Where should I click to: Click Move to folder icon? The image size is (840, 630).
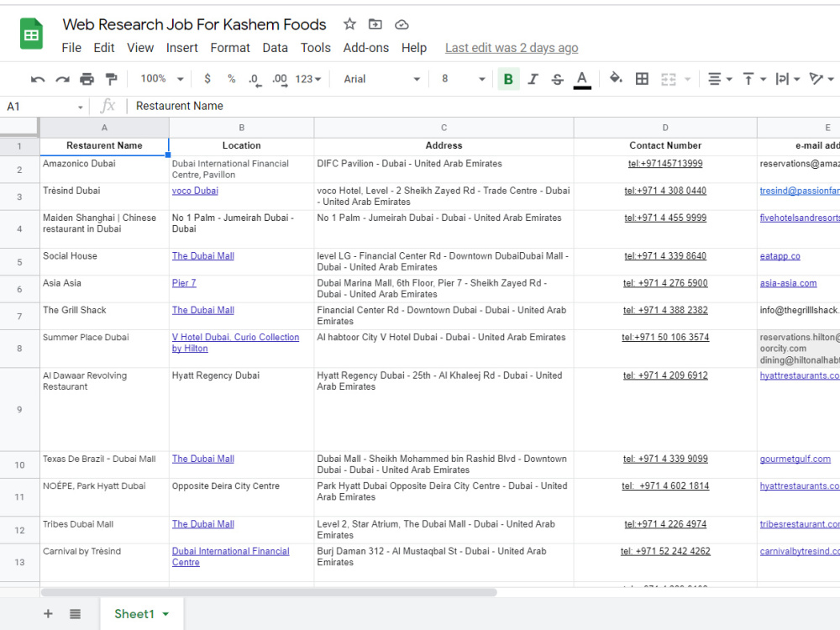click(375, 24)
